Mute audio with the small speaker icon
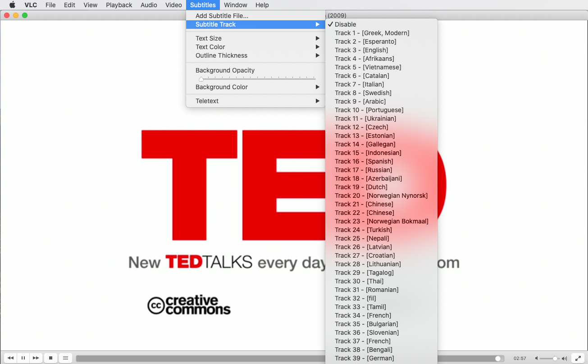The width and height of the screenshot is (588, 364). (537, 359)
